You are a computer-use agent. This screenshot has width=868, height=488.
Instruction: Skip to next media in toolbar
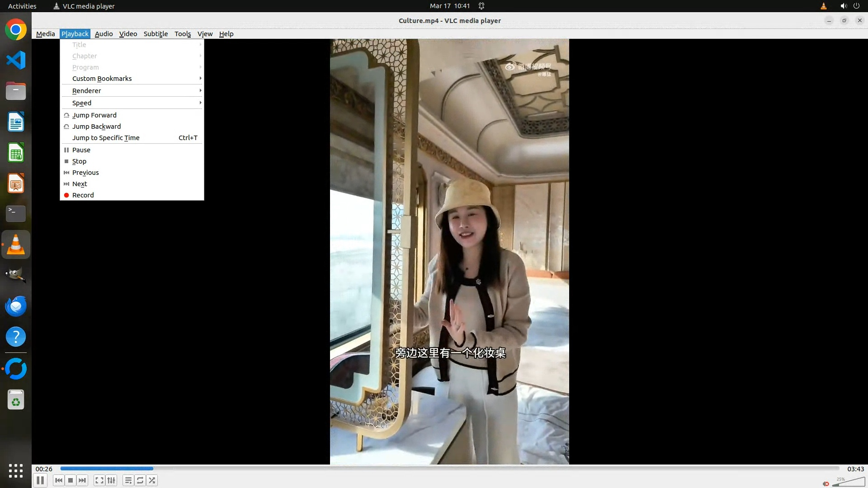tap(82, 480)
